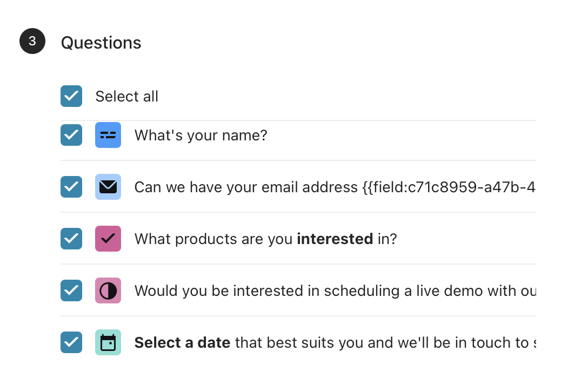Click the step 3 number badge
Viewport: 588px width, 392px height.
(x=32, y=41)
